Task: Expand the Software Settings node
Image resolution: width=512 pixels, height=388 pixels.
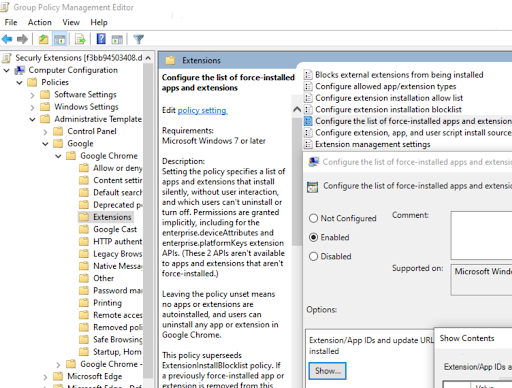Action: 32,95
